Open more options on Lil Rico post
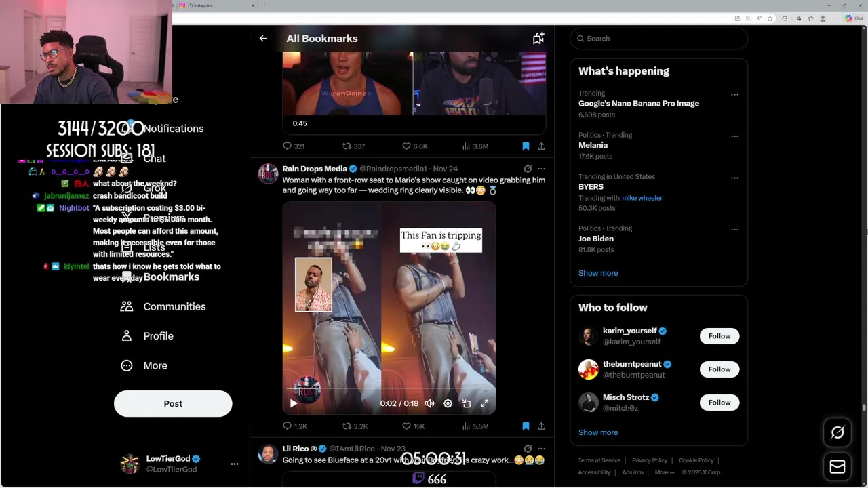The width and height of the screenshot is (868, 488). pos(541,449)
